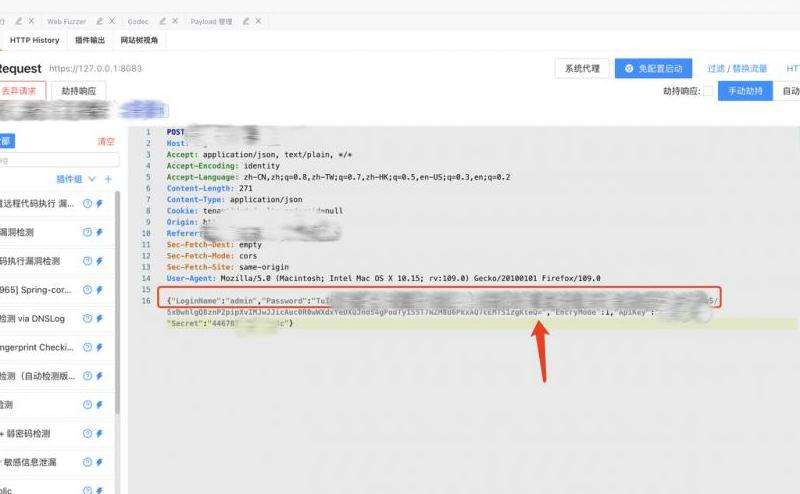This screenshot has height=494, width=800.
Task: Click the plugin search input field
Action: (x=60, y=160)
